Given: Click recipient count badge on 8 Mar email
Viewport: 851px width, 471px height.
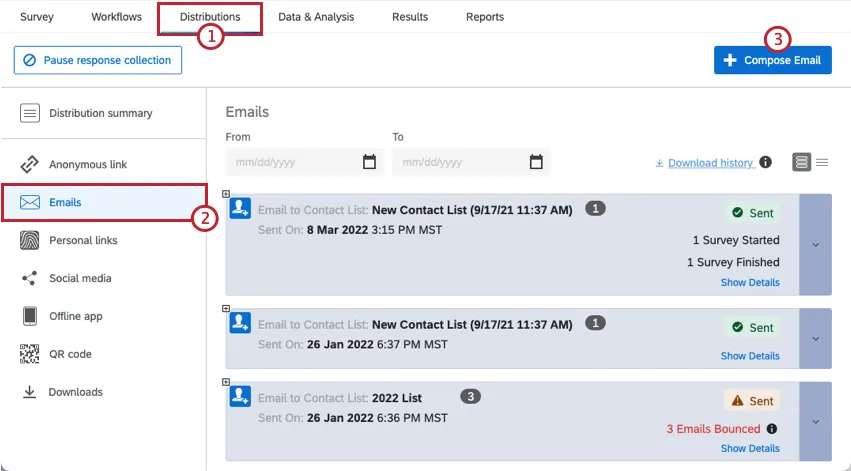Looking at the screenshot, I should [595, 208].
